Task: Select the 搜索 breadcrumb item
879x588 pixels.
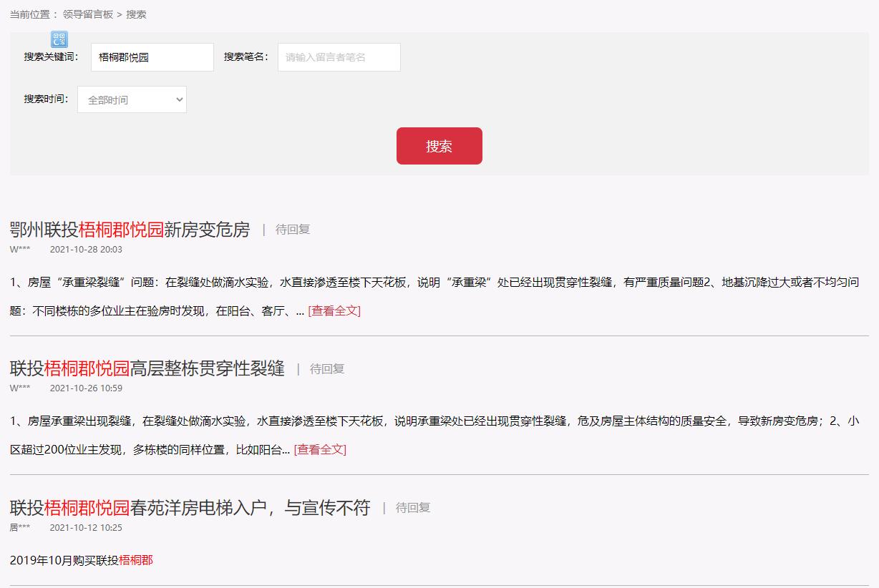Action: pyautogui.click(x=136, y=14)
